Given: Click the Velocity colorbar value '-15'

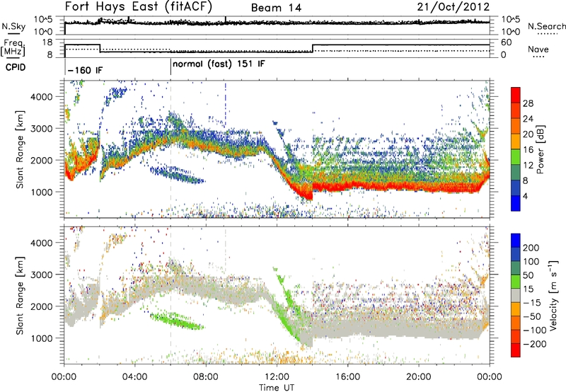Looking at the screenshot, I should click(x=532, y=302).
